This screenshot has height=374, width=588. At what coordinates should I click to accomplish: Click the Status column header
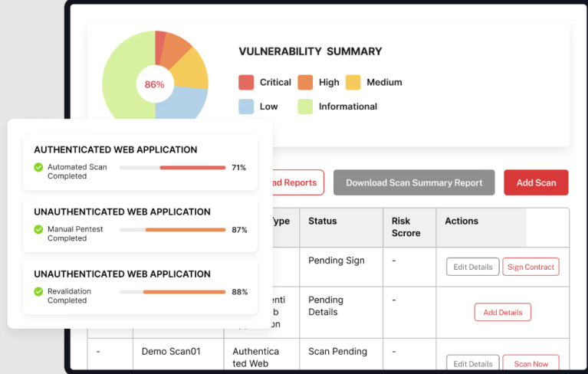[x=341, y=228]
